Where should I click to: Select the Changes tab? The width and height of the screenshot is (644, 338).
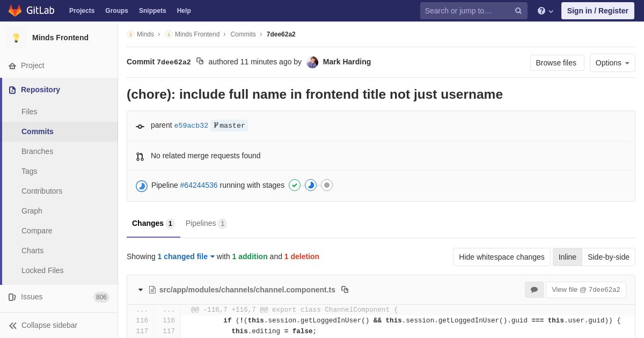pos(153,223)
